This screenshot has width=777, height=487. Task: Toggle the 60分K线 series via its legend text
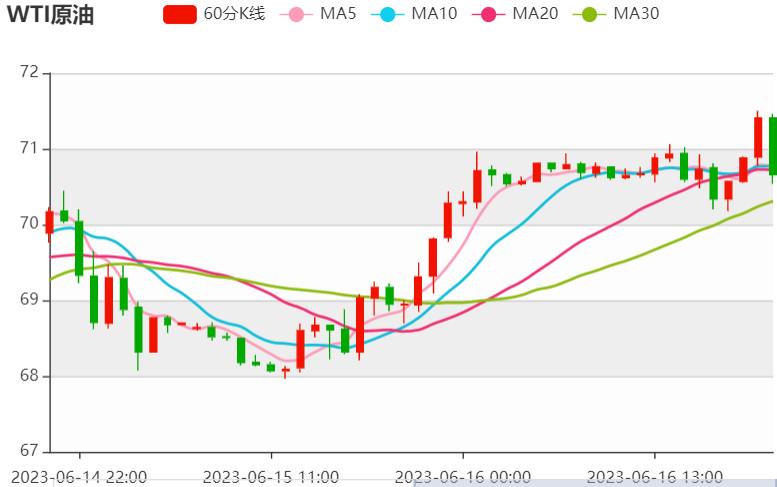(x=234, y=14)
